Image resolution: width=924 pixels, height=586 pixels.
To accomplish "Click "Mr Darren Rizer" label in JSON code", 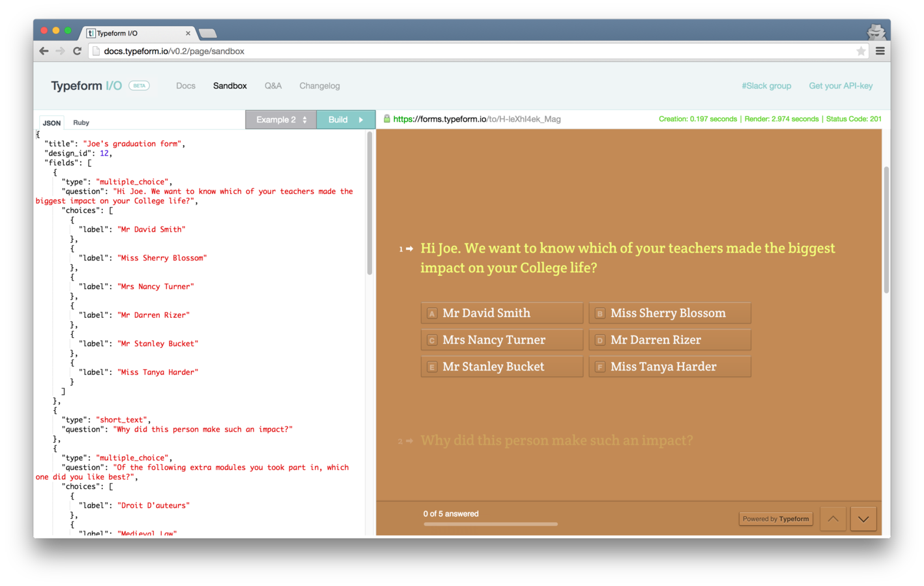I will [x=154, y=315].
